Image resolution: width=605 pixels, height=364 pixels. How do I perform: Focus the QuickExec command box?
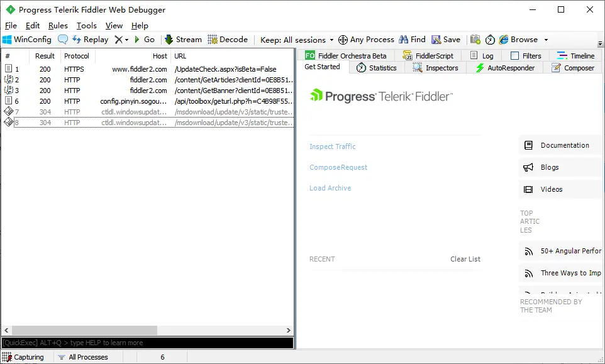(x=147, y=343)
